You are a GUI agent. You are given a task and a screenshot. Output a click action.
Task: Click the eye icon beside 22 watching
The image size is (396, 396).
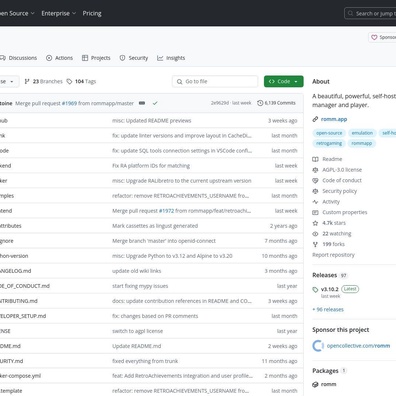[315, 234]
